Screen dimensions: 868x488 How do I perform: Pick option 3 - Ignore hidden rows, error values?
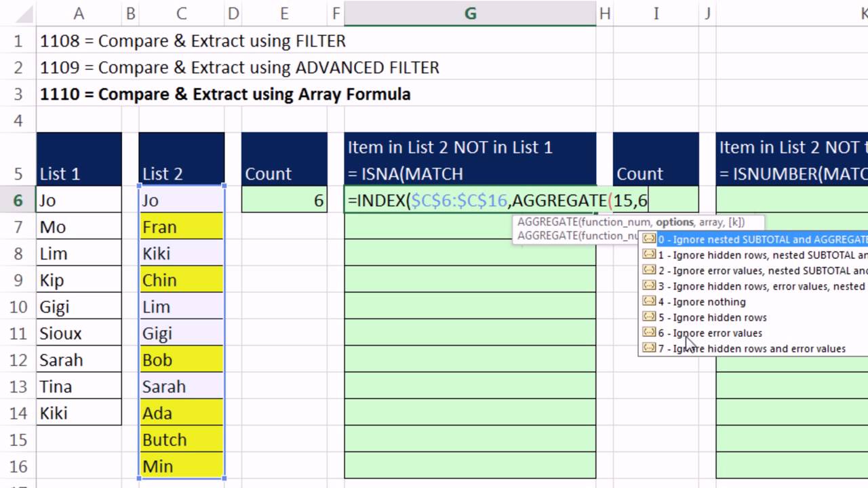pos(755,286)
